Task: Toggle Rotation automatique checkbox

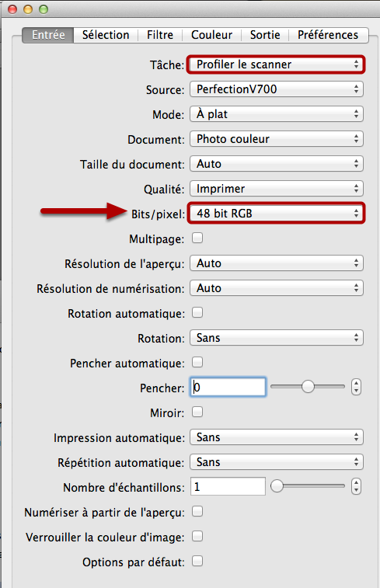Action: point(197,313)
